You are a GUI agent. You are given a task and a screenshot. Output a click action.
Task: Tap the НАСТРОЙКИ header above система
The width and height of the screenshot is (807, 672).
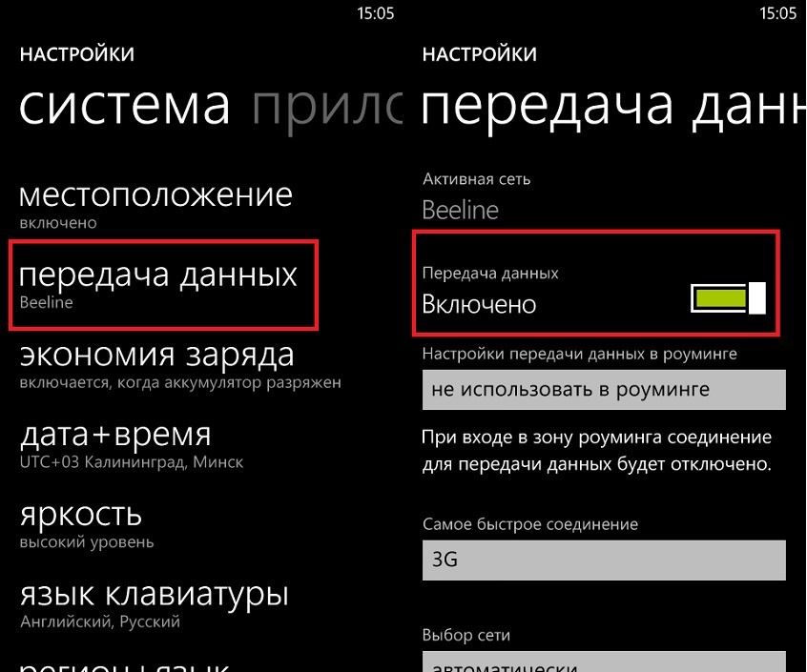pos(76,54)
